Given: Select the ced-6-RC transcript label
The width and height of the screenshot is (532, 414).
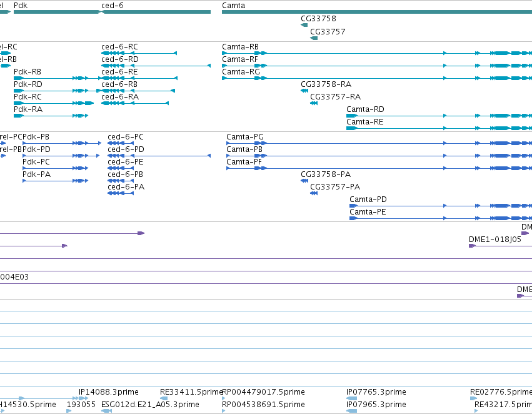Looking at the screenshot, I should click(119, 47).
